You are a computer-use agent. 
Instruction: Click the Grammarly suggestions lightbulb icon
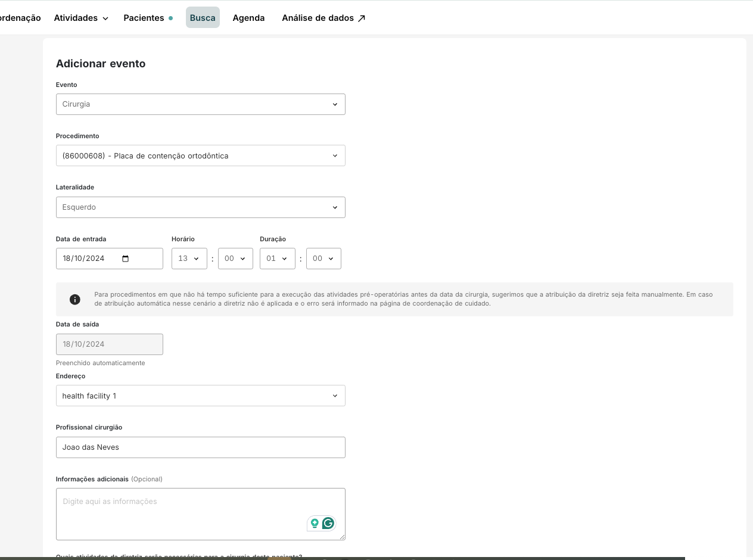315,523
